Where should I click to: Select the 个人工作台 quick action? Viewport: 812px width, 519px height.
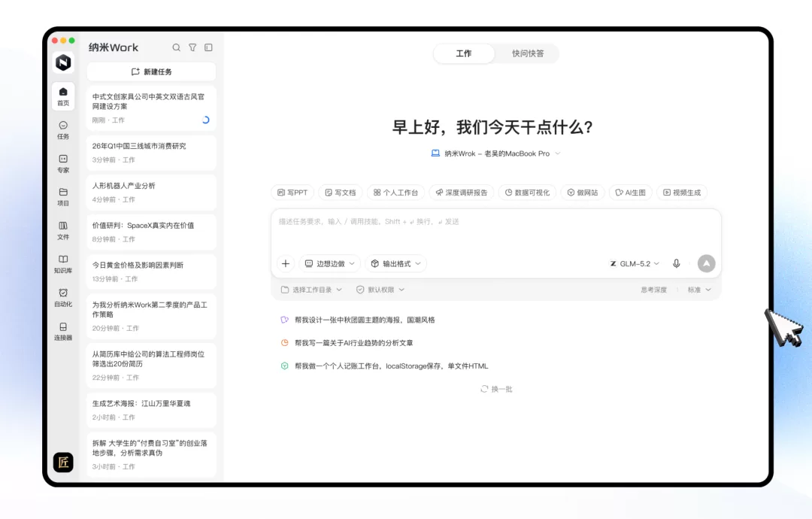pyautogui.click(x=395, y=193)
